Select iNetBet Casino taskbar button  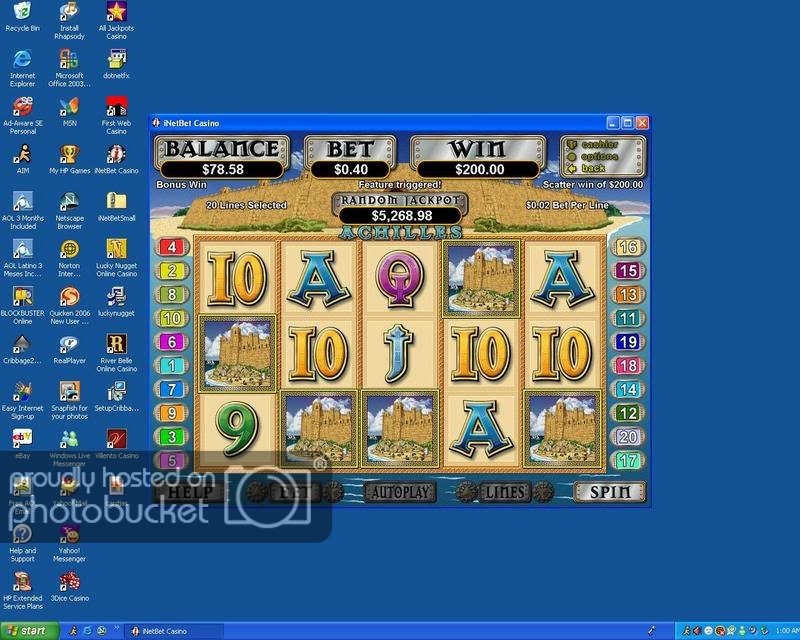click(x=174, y=631)
